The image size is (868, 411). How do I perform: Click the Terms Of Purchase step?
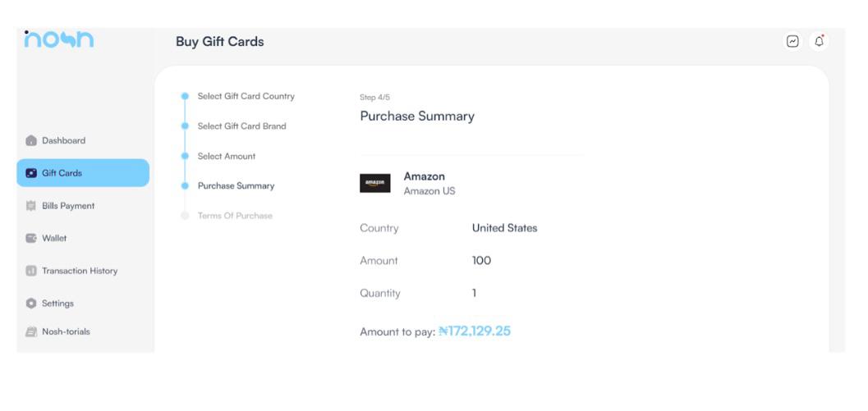pos(234,216)
